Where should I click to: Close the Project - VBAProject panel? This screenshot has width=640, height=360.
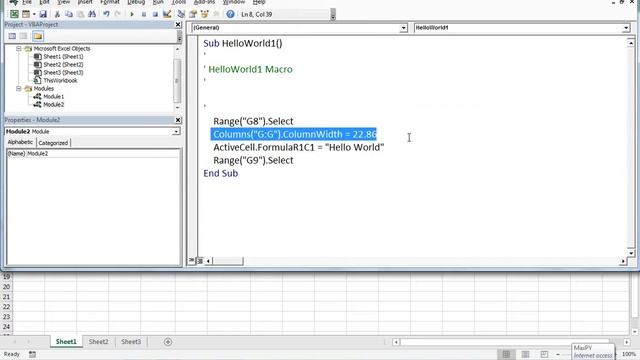[178, 24]
